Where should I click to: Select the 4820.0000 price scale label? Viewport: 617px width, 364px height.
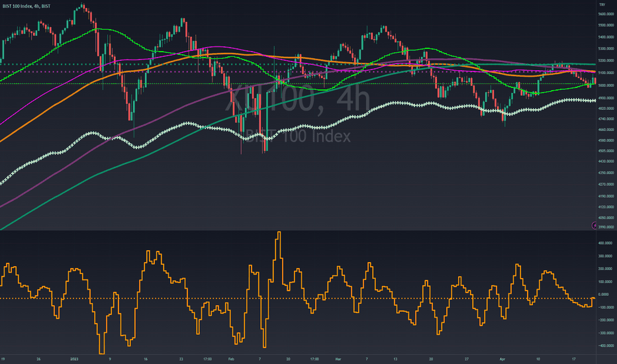(606, 109)
